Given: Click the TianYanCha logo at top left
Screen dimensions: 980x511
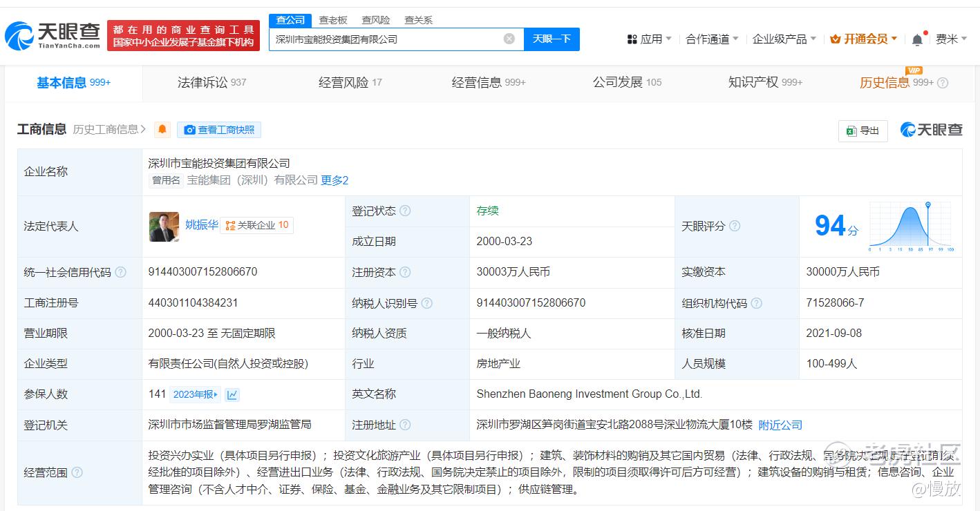Looking at the screenshot, I should [x=53, y=35].
